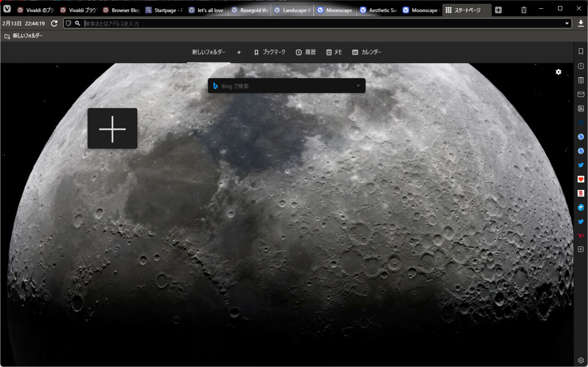Open カレンダー on the start page
The image size is (588, 367).
(367, 52)
